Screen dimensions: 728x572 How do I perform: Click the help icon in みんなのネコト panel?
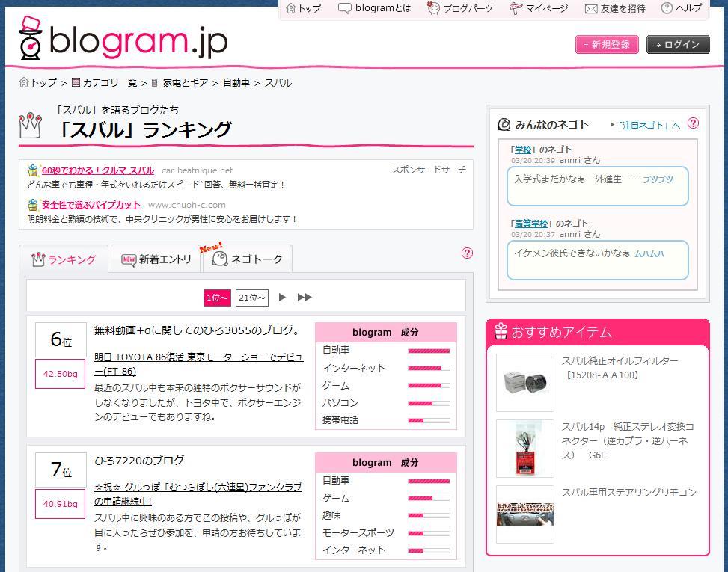(693, 124)
